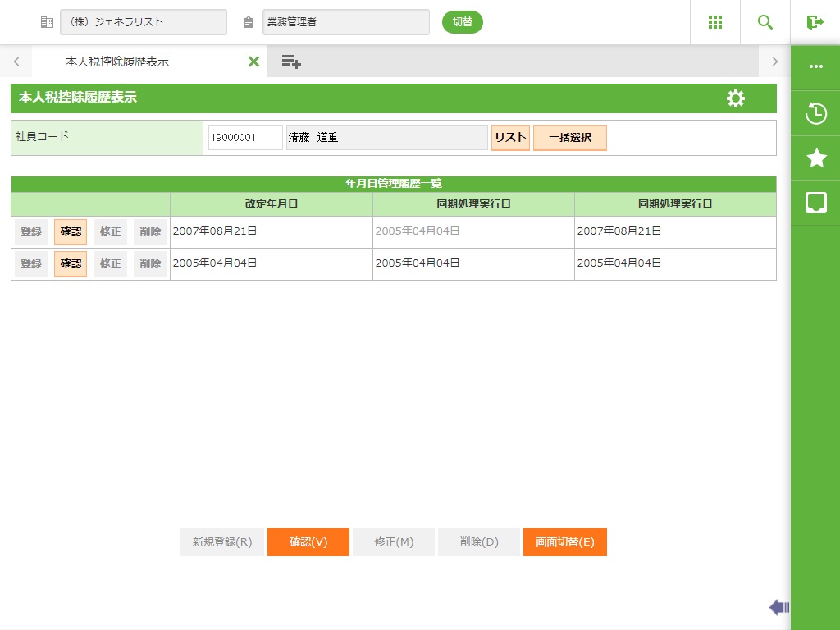The height and width of the screenshot is (630, 840).
Task: Click the 年月日管理履歴一覧 table title
Action: click(x=394, y=184)
